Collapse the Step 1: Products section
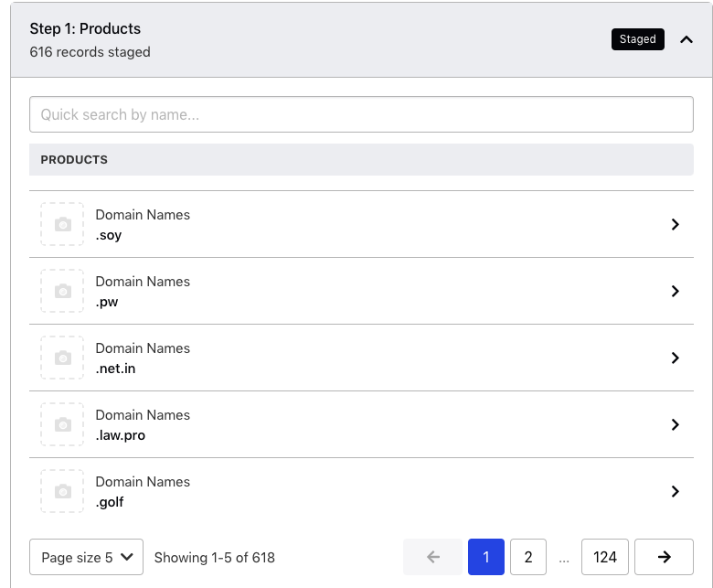713x588 pixels. pos(686,39)
